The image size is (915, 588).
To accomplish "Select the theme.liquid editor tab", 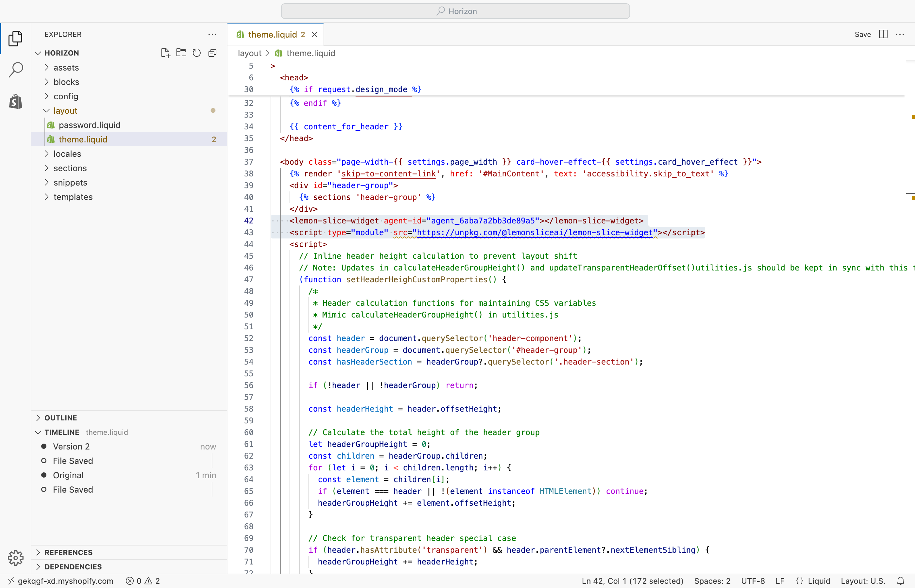I will point(272,35).
